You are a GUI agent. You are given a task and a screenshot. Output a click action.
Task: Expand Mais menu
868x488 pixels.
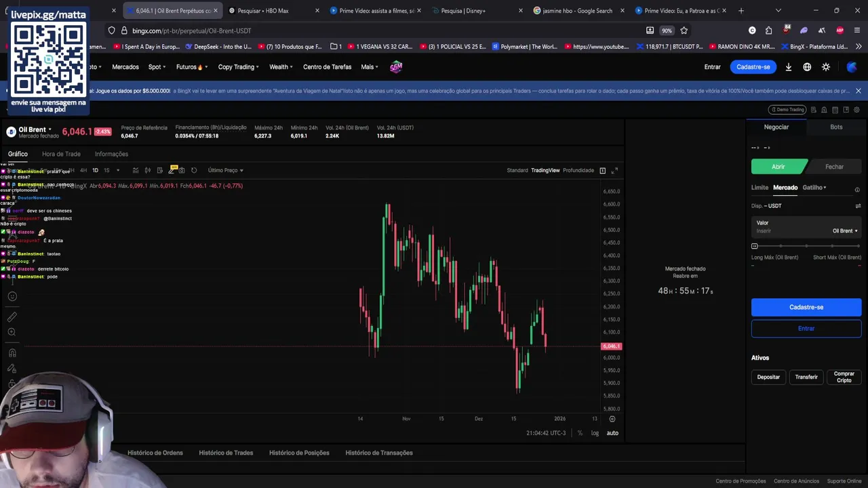coord(370,67)
